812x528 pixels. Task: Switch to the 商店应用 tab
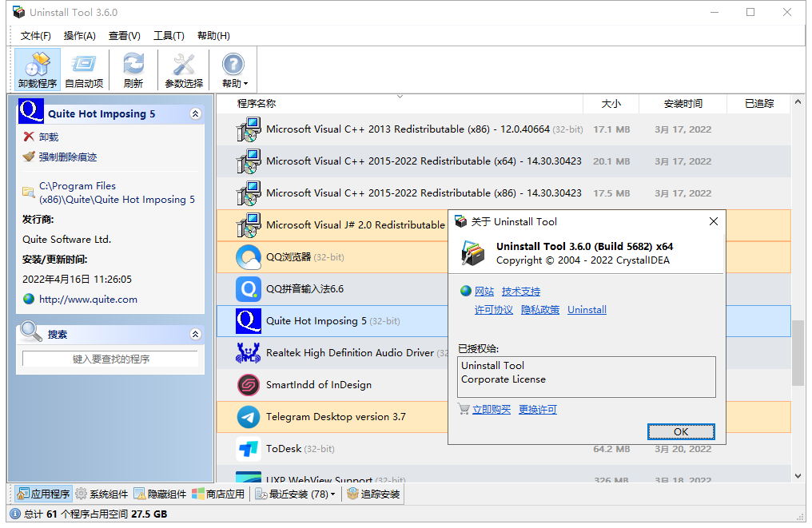tap(218, 494)
